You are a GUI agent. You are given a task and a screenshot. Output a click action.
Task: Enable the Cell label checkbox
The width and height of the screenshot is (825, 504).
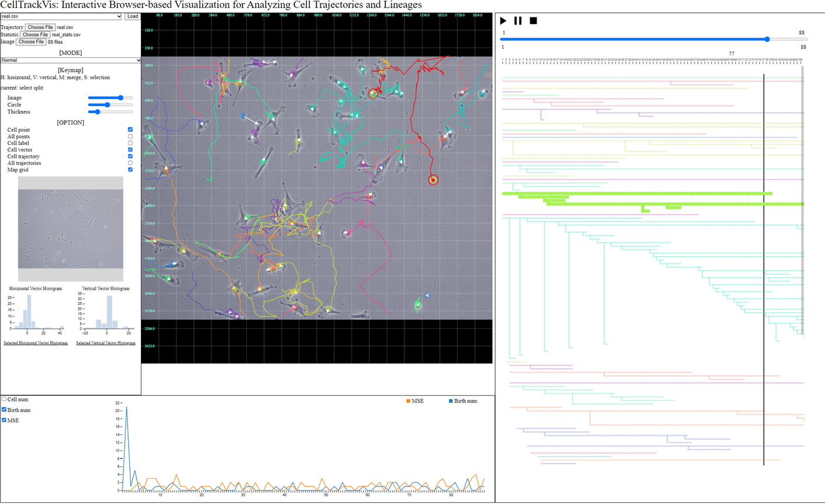tap(130, 143)
